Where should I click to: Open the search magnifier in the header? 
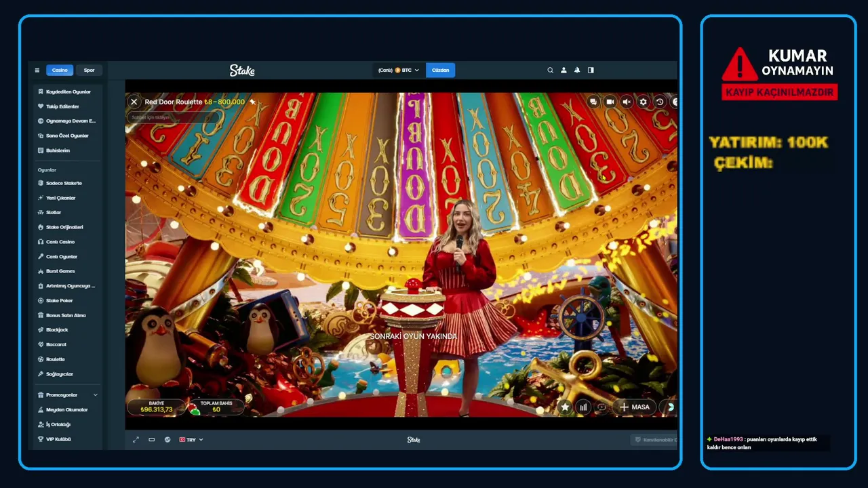[x=550, y=70]
